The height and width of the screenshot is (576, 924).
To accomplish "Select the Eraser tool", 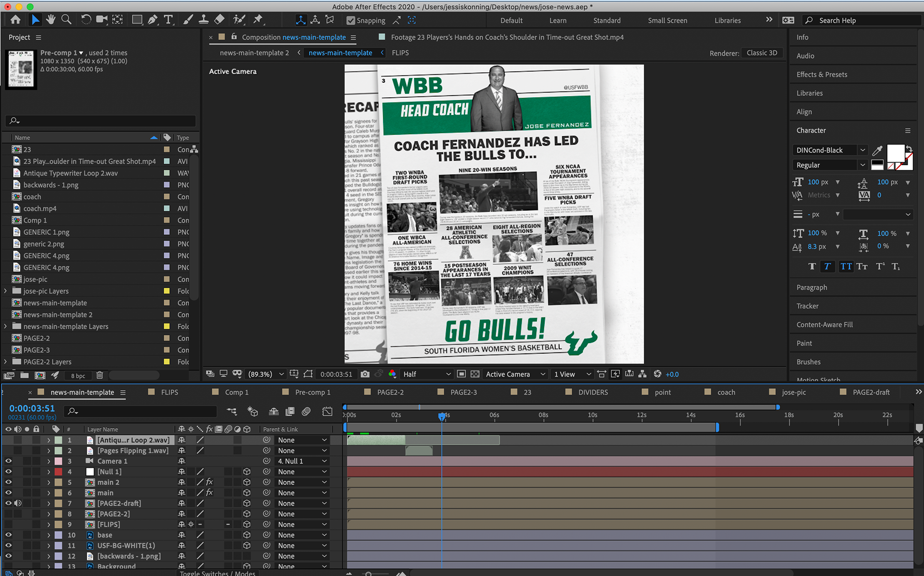I will (219, 20).
